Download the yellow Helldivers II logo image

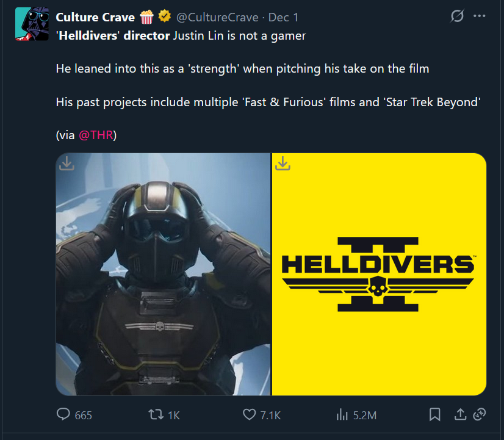283,164
